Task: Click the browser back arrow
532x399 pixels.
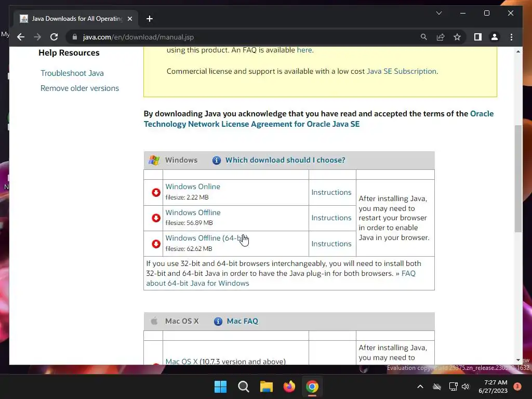Action: pyautogui.click(x=21, y=37)
